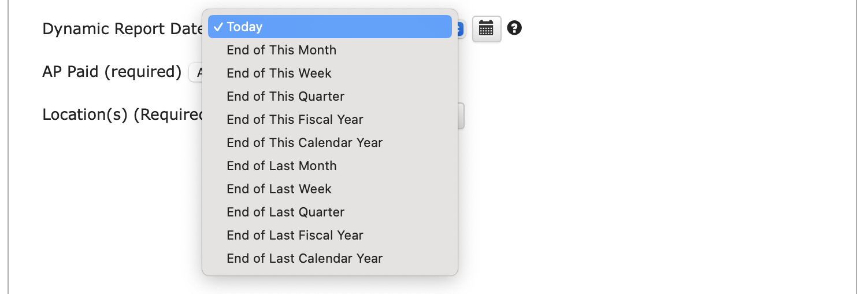Select Today from the date list
868x294 pixels.
329,27
